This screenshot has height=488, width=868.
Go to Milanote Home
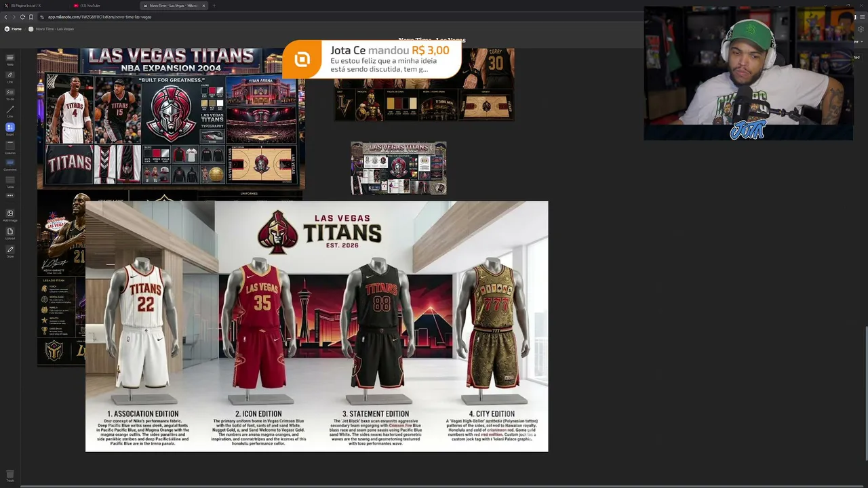pyautogui.click(x=13, y=29)
